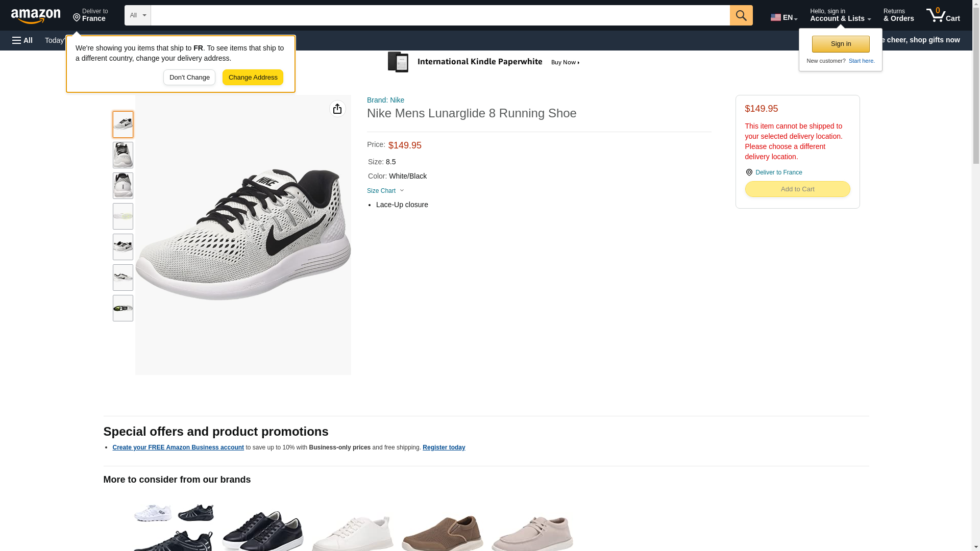Expand the Size Chart
Screen dimensions: 980x551
coord(385,191)
